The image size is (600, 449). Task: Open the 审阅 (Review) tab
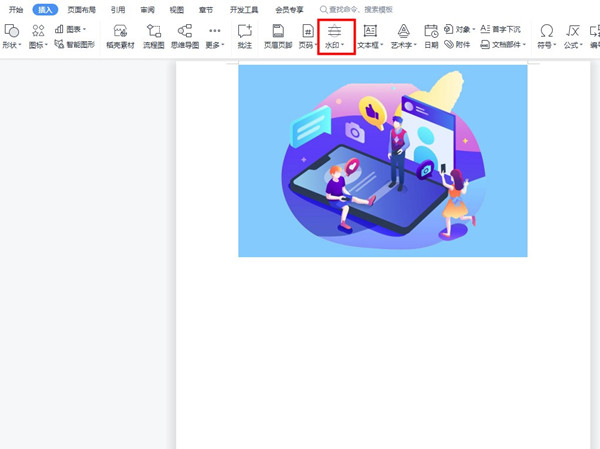(x=147, y=9)
